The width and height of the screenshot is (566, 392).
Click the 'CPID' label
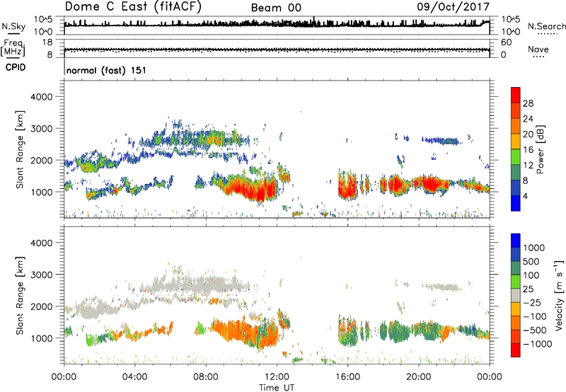click(16, 67)
